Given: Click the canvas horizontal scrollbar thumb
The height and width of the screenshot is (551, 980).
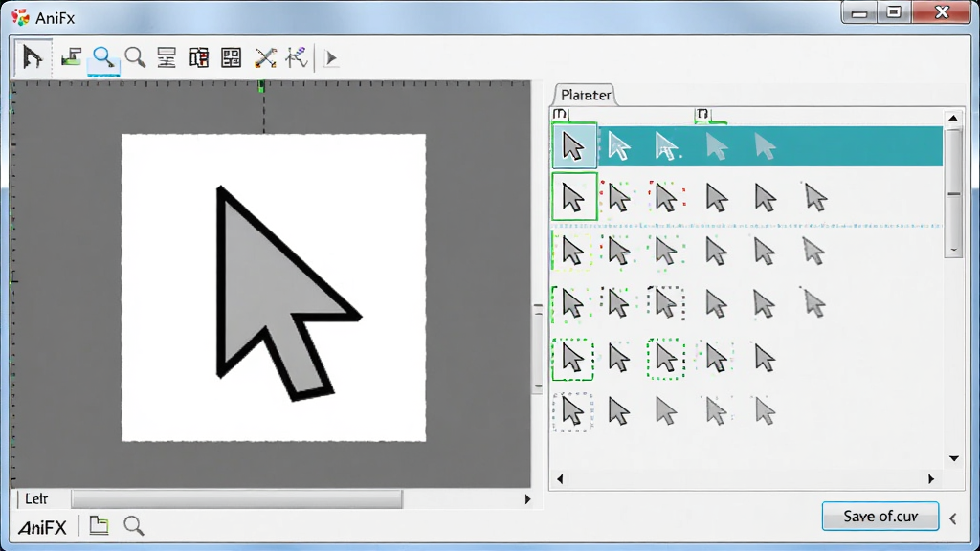Looking at the screenshot, I should tap(237, 499).
